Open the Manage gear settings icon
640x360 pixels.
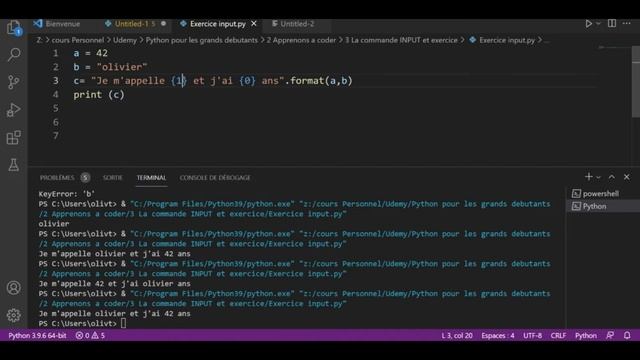coord(13,315)
